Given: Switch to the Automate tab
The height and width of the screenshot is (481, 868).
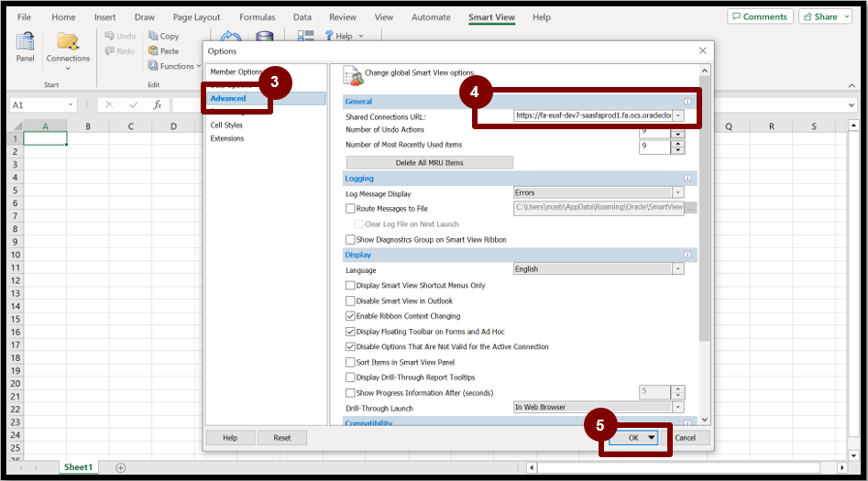Looking at the screenshot, I should (x=431, y=17).
